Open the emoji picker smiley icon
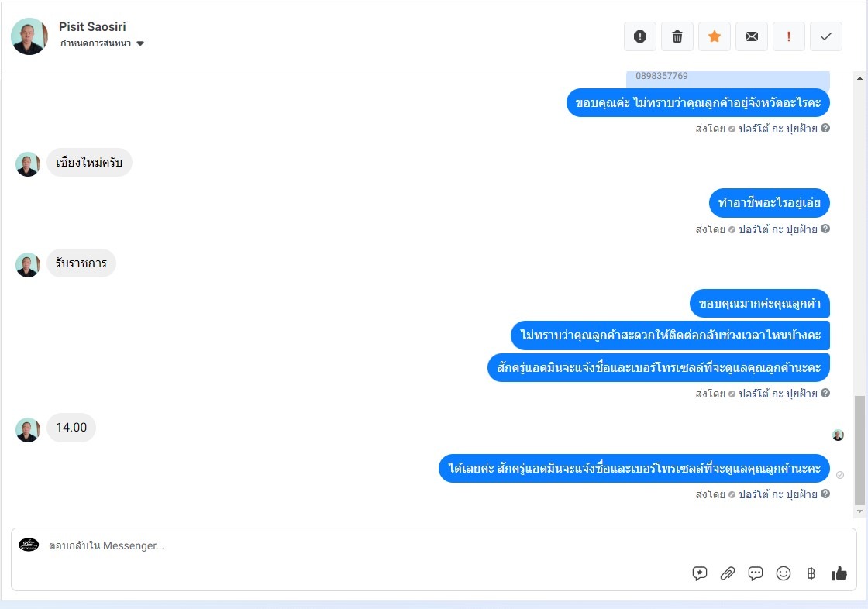This screenshot has width=868, height=609. [x=784, y=573]
